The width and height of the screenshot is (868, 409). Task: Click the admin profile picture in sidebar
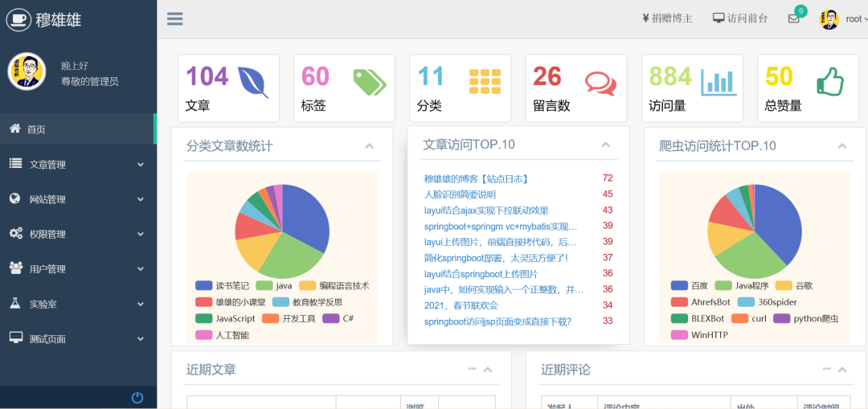pos(27,72)
